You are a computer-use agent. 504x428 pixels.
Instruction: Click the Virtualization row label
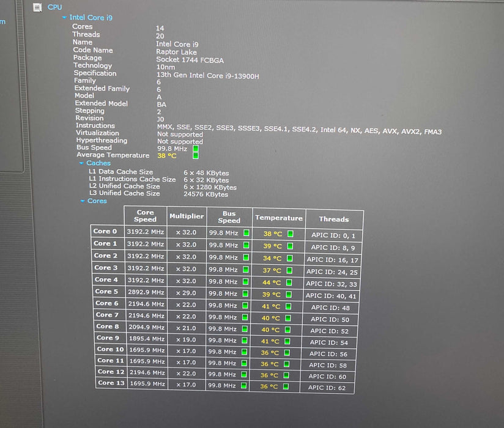coord(97,133)
